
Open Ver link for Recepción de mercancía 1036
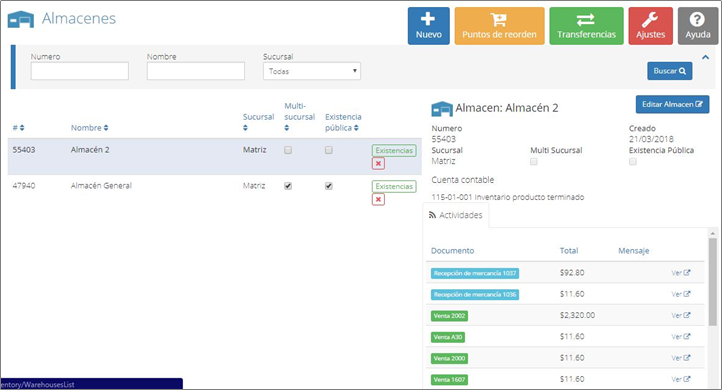pyautogui.click(x=681, y=294)
